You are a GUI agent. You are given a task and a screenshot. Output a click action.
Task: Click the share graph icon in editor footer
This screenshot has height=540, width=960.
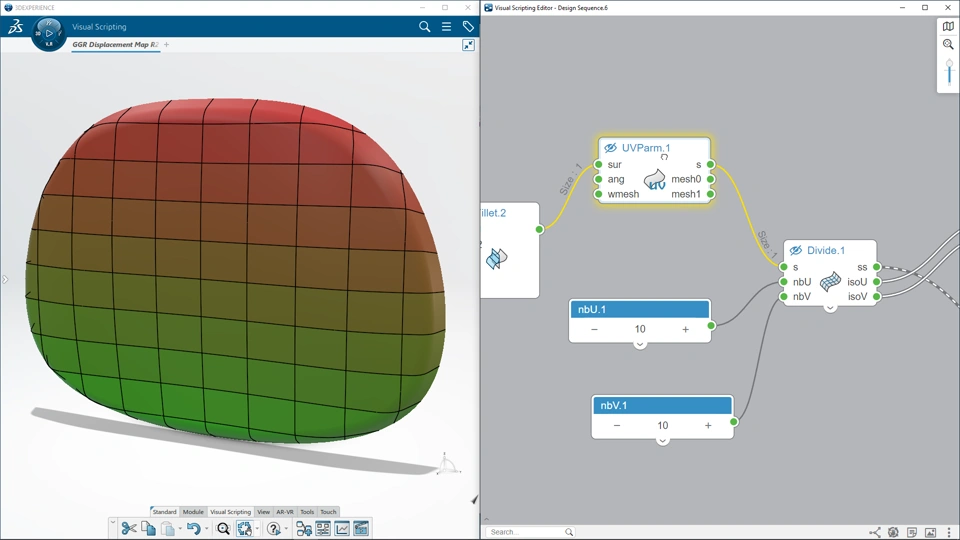point(875,532)
